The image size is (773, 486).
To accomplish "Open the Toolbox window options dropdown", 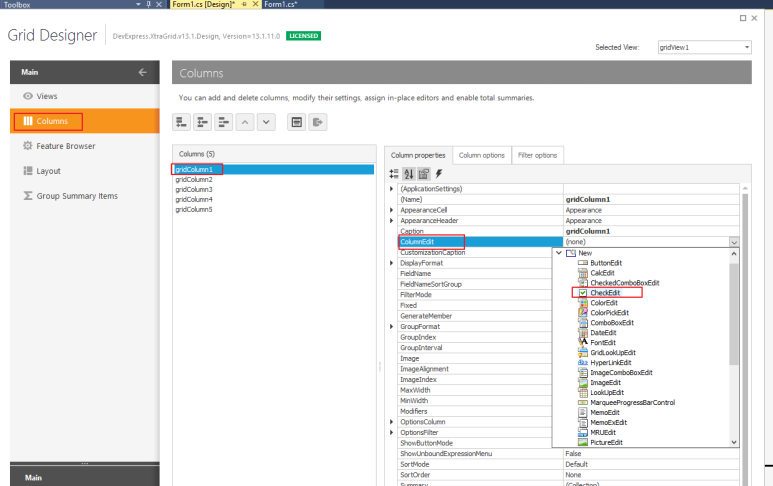I will (x=138, y=4).
